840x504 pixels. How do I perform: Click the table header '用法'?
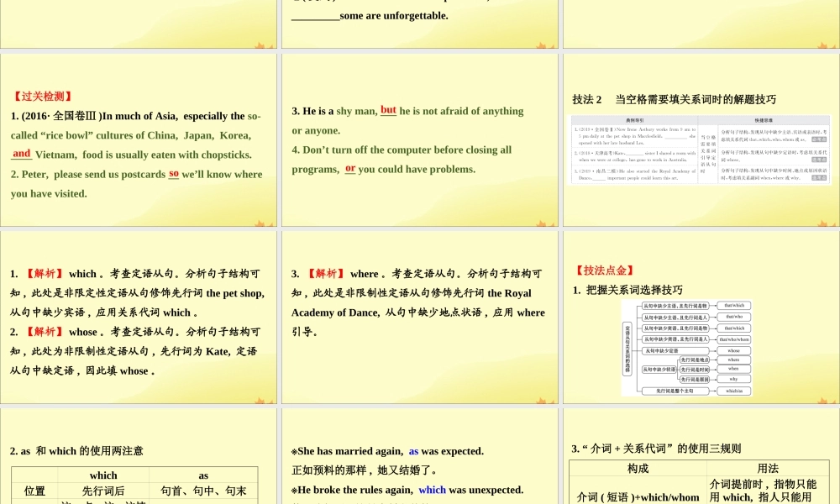coord(768,469)
